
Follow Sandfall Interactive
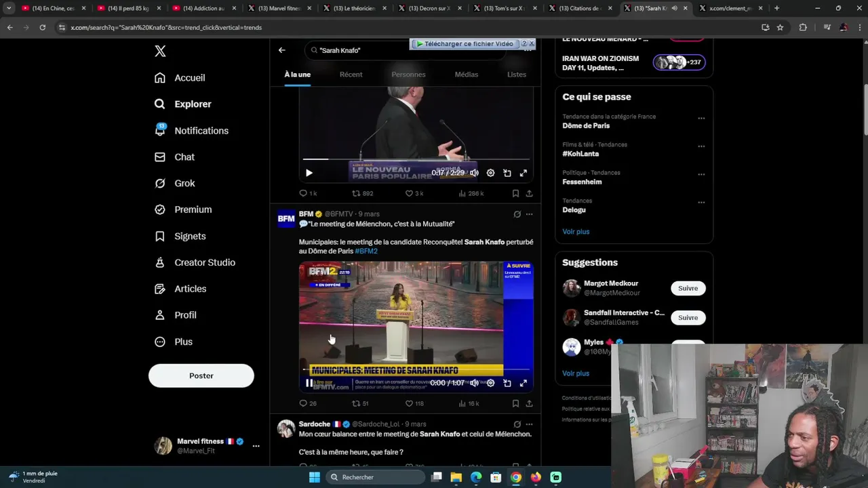click(688, 317)
